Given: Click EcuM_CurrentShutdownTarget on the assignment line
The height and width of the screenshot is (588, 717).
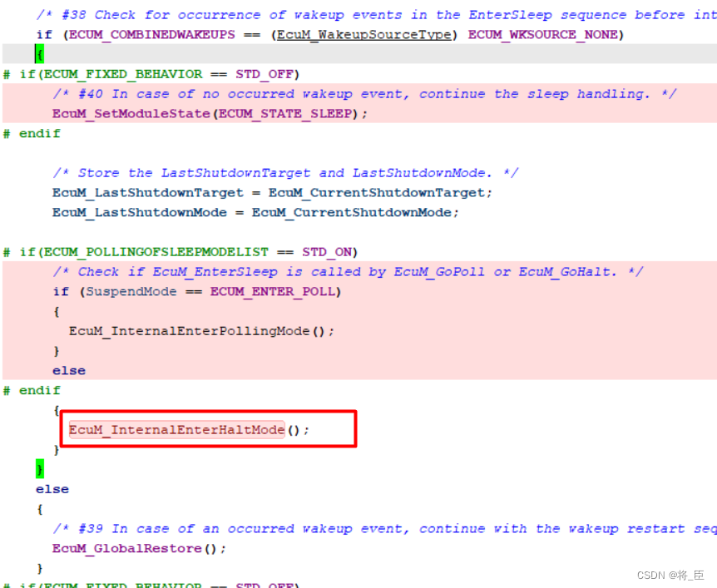Looking at the screenshot, I should pos(377,192).
